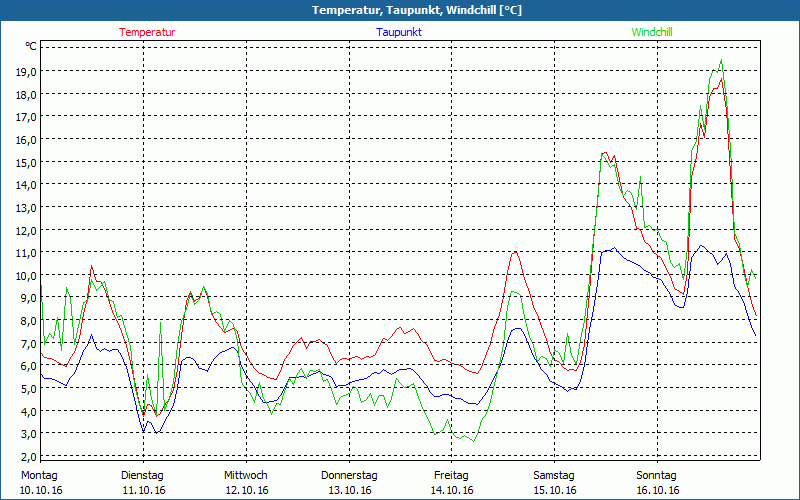Image resolution: width=800 pixels, height=500 pixels.
Task: Click the Dienstag day label
Action: click(142, 475)
